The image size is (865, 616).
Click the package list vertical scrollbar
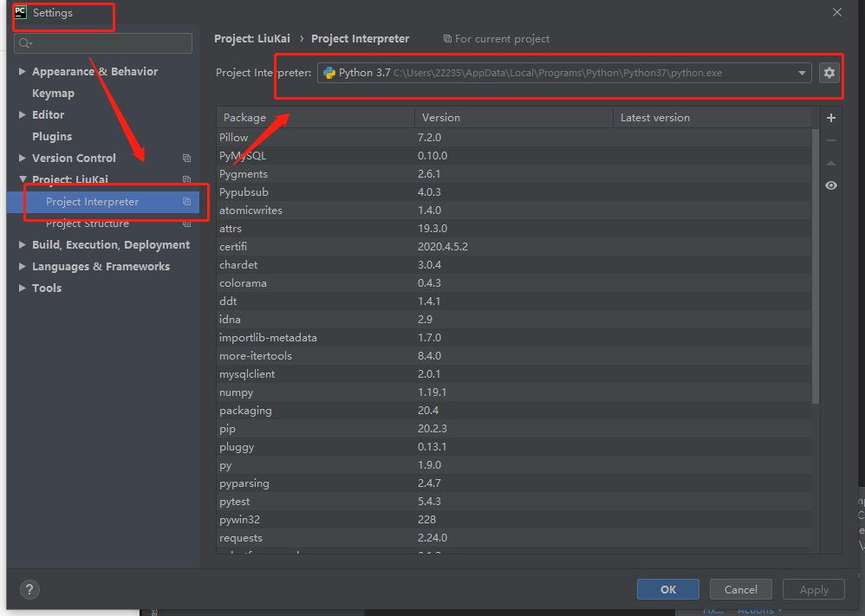click(816, 266)
